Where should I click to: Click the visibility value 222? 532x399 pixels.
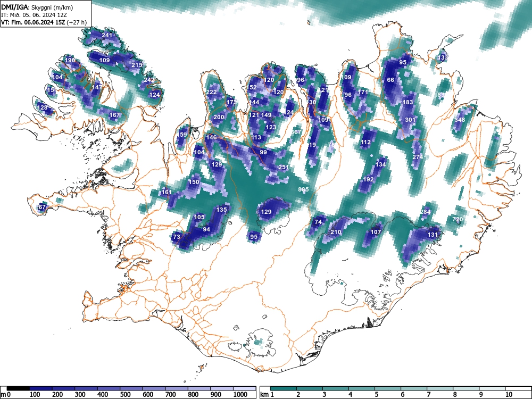click(x=211, y=92)
